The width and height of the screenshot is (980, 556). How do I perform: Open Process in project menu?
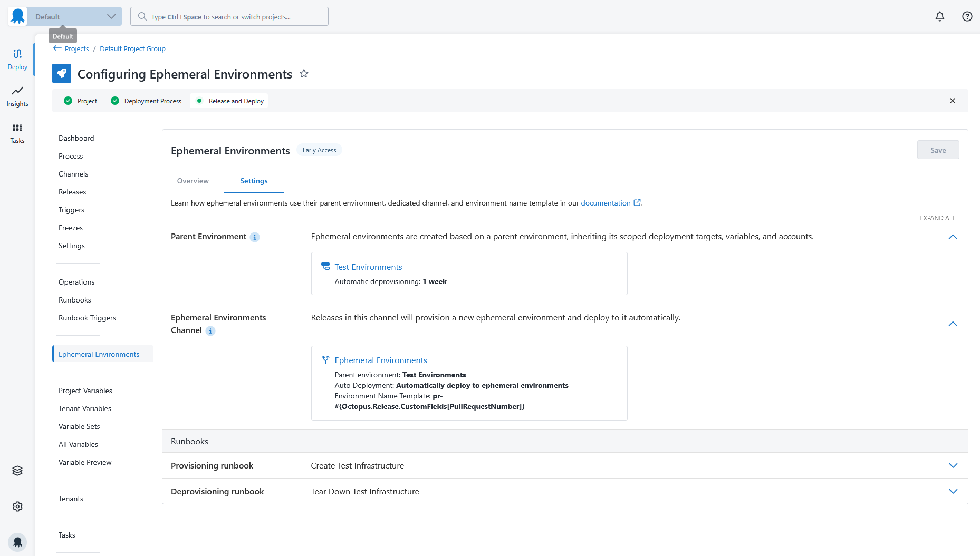click(71, 156)
